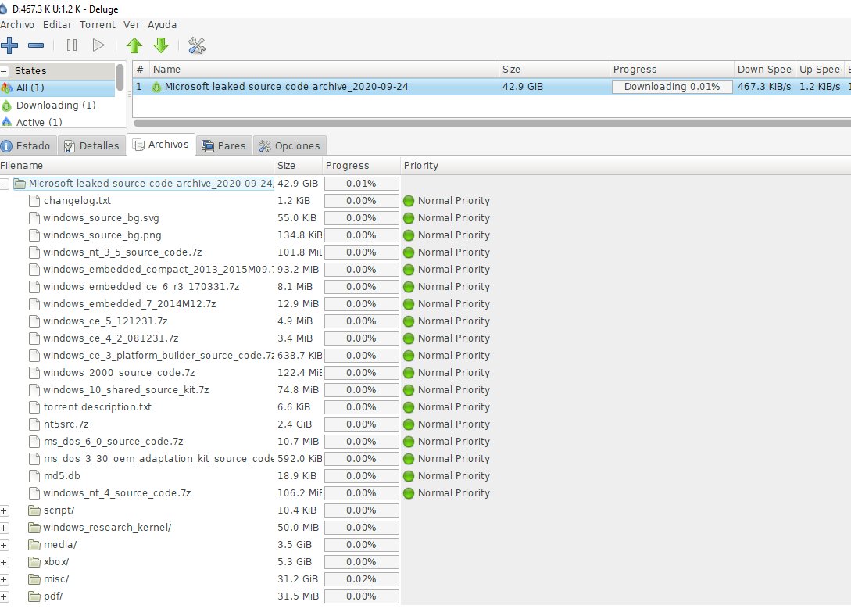The width and height of the screenshot is (851, 616).
Task: Click the Estado tab info icon
Action: [6, 146]
